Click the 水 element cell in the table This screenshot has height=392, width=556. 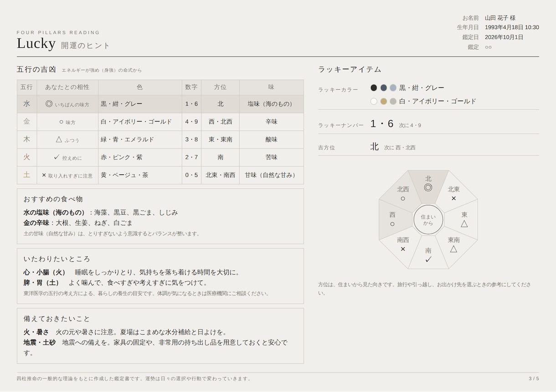click(27, 104)
